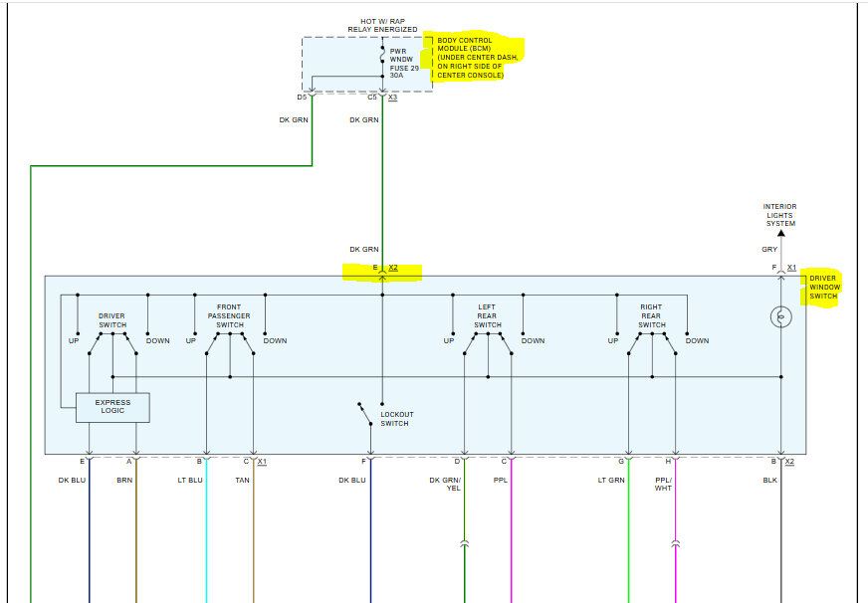Select the X1 reference beside the TAN wire pin

[x=262, y=462]
